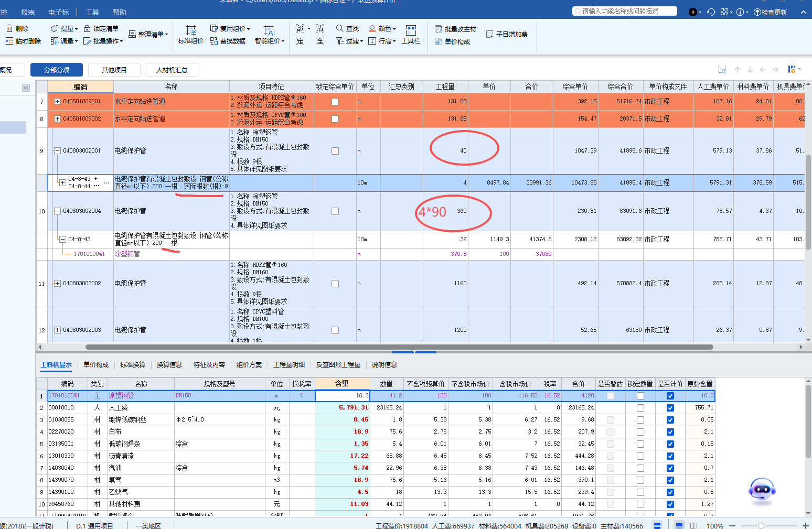This screenshot has height=529, width=812.
Task: Click the 智能组价 button
Action: pyautogui.click(x=269, y=35)
